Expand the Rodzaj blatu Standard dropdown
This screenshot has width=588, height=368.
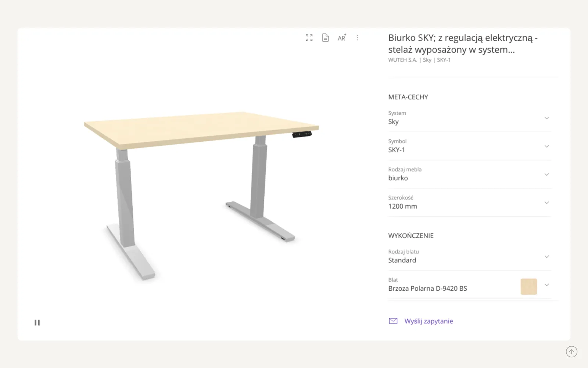(470, 256)
